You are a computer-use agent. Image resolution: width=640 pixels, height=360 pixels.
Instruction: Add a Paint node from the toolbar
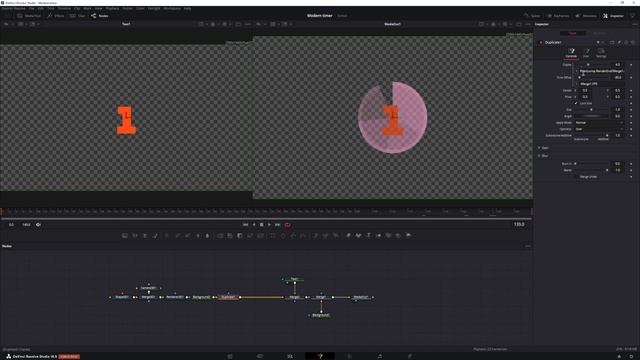[155, 236]
